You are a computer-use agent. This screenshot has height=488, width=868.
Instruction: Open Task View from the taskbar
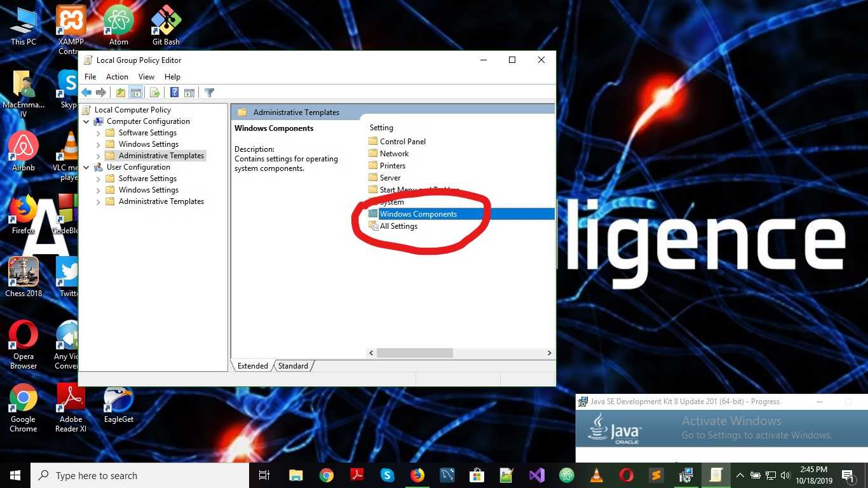pyautogui.click(x=264, y=475)
